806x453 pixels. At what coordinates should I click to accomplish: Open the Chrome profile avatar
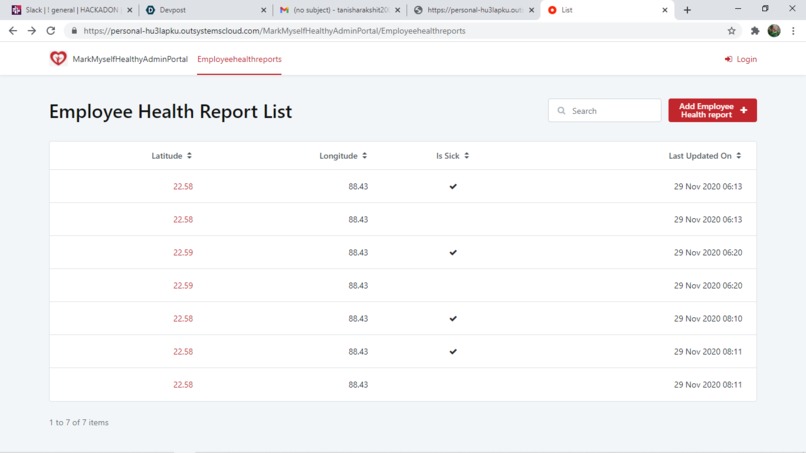(x=774, y=31)
